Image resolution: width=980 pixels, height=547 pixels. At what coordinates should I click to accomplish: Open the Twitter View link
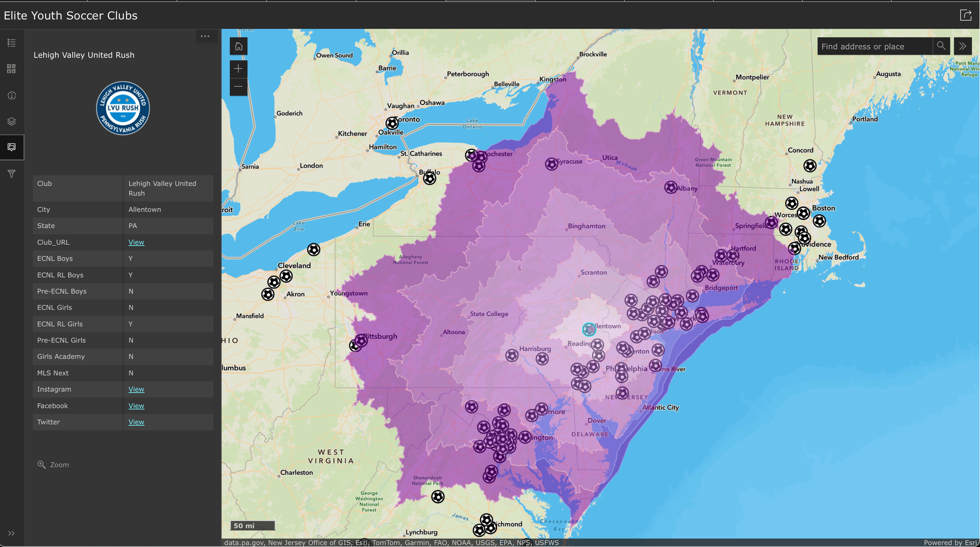tap(136, 422)
